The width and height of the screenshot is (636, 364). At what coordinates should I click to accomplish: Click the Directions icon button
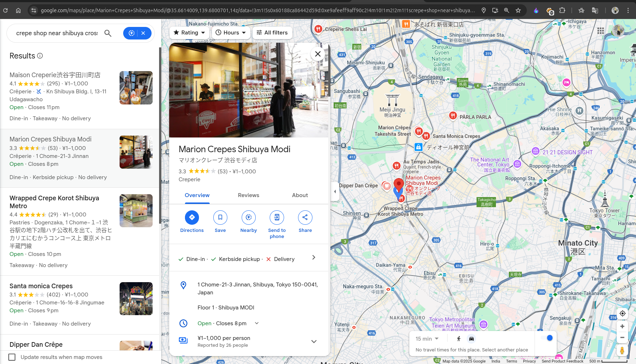click(x=192, y=217)
